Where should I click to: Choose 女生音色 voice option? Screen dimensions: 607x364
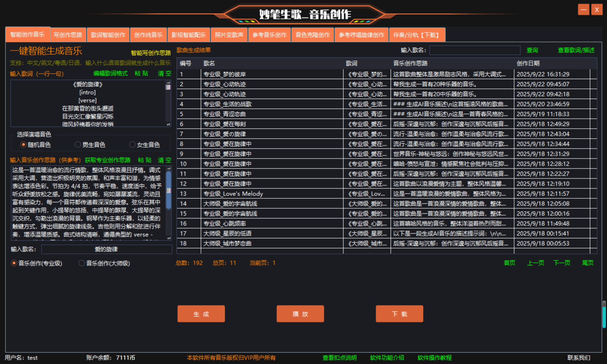coord(132,145)
